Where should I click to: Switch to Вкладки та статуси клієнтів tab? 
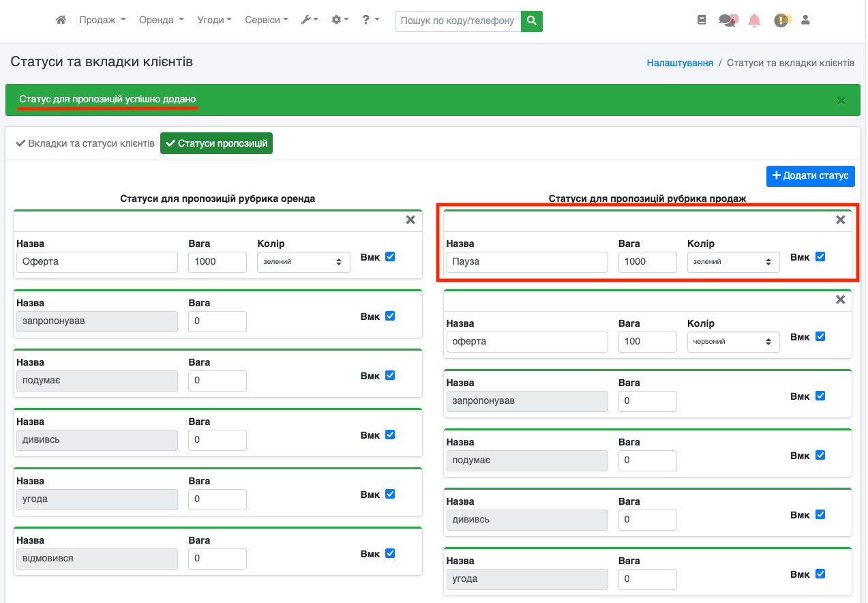tap(85, 144)
